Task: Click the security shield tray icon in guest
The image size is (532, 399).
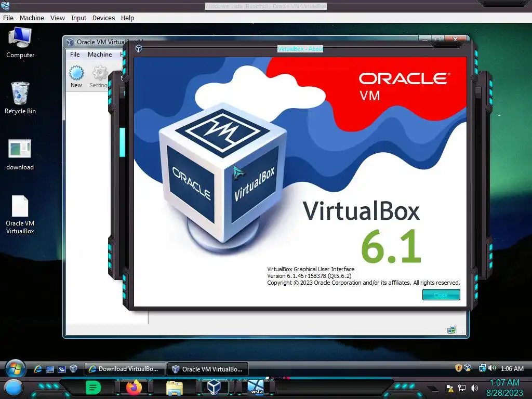Action: pos(458,368)
